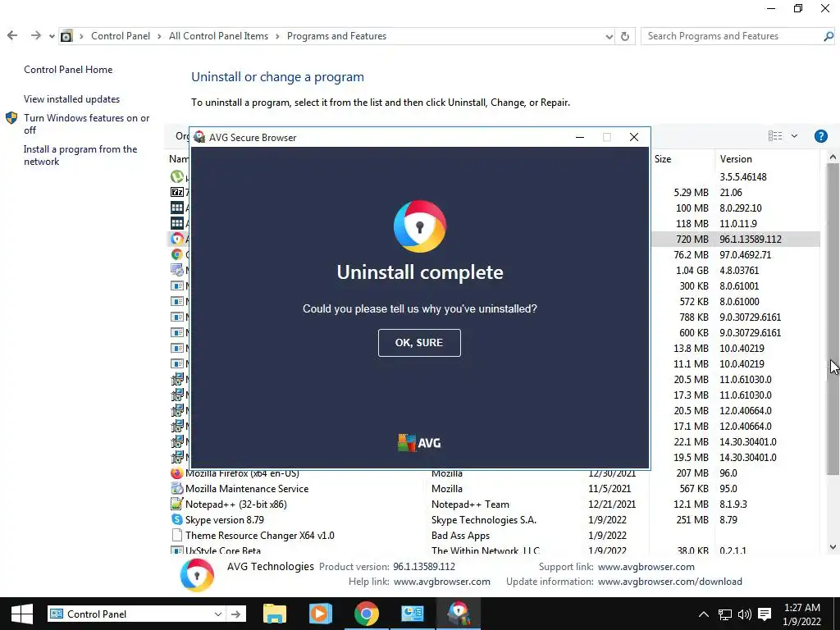Select Mozilla Maintenance Service entry

point(246,489)
